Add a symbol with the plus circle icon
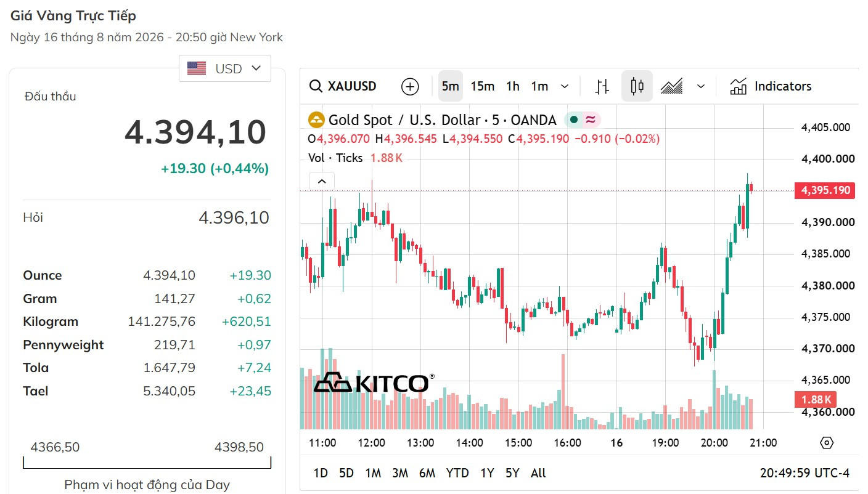 (410, 86)
